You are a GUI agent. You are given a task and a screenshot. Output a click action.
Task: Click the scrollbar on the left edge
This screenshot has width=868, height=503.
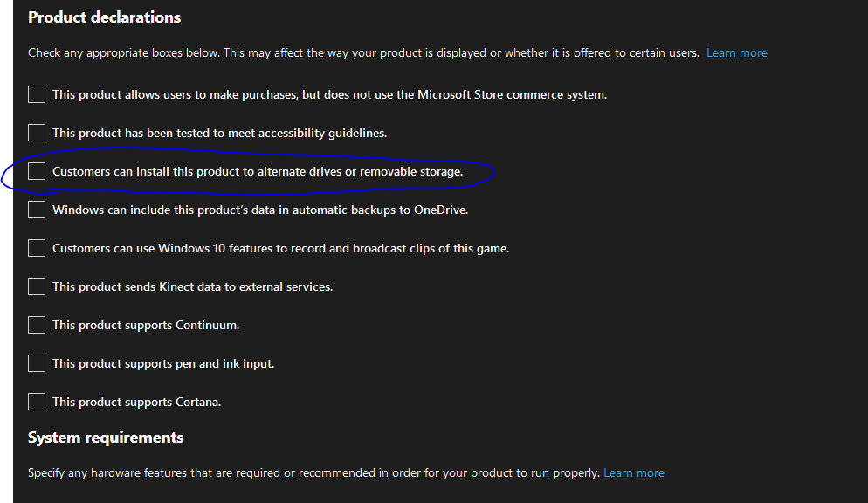click(x=7, y=251)
